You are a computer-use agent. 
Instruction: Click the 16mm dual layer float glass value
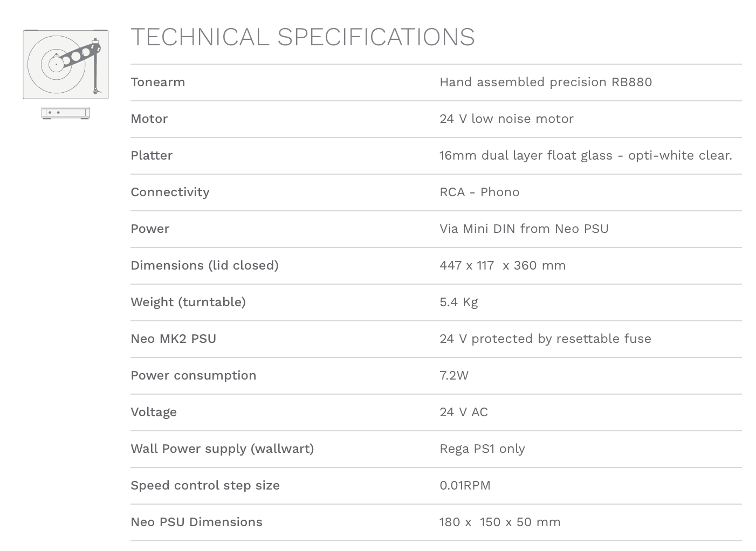tap(585, 155)
